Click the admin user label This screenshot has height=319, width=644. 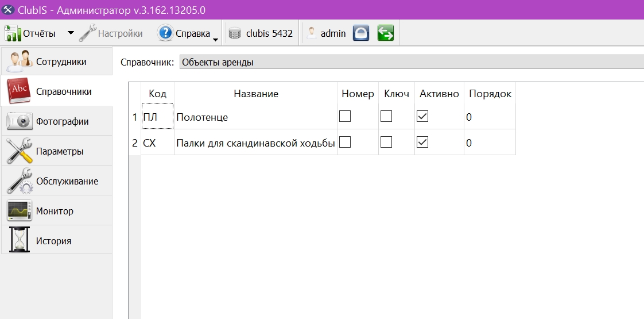[333, 33]
